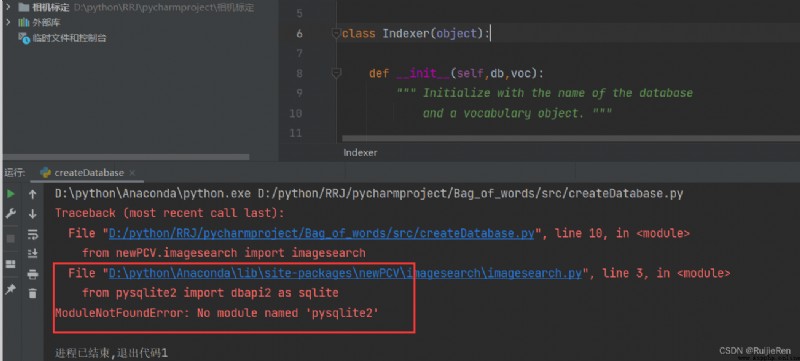Open run configuration wrench icon
This screenshot has height=361, width=800.
(x=11, y=214)
